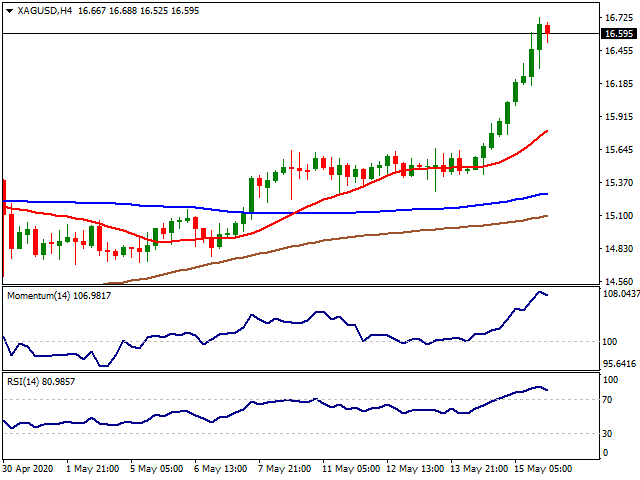640x480 pixels.
Task: Click the 1 May 21:00 time label
Action: coord(93,469)
